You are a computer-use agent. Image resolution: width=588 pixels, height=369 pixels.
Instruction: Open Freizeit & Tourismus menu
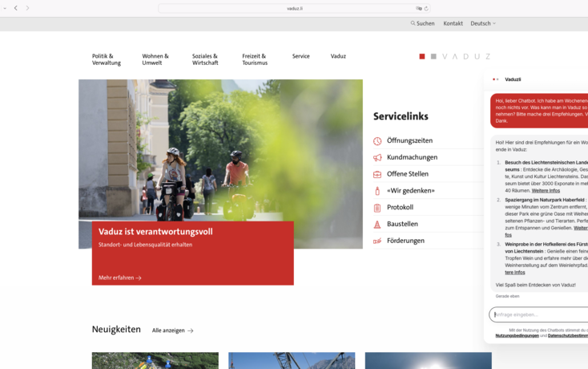pyautogui.click(x=255, y=59)
